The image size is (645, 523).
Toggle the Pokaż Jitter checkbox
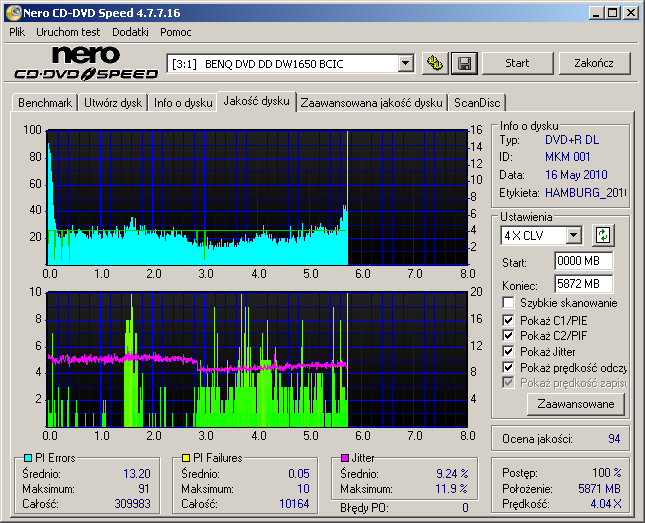(x=508, y=351)
